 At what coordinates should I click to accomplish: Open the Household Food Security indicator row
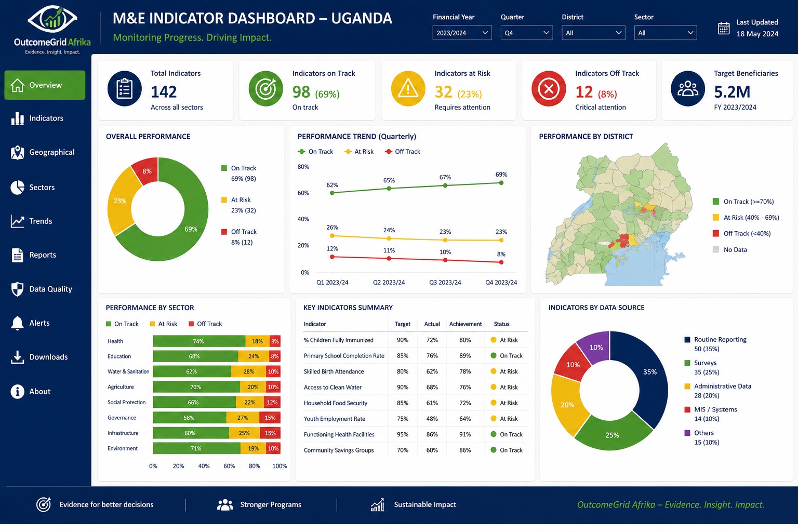415,403
